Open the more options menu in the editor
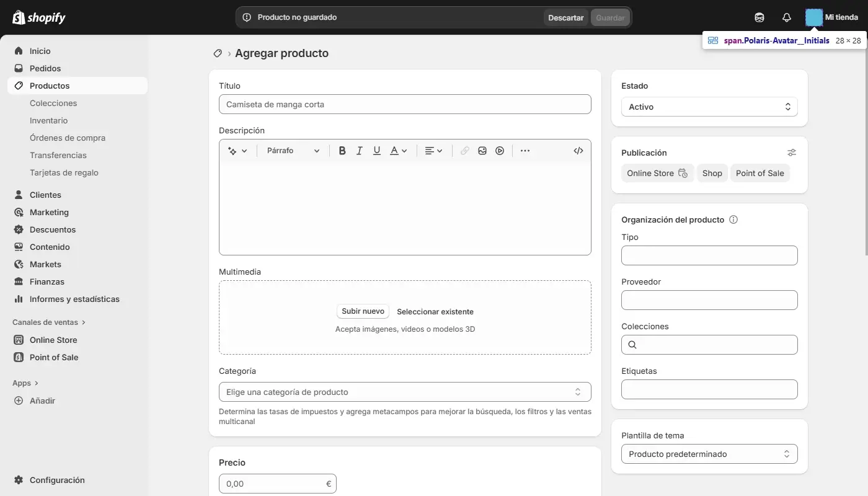 coord(525,150)
